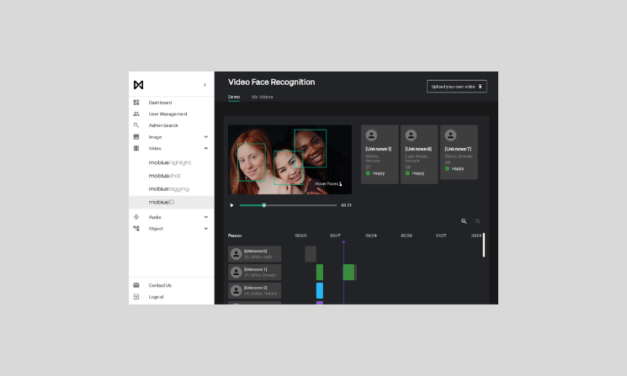The width and height of the screenshot is (627, 376).
Task: Click the Upload your own video button
Action: 457,86
